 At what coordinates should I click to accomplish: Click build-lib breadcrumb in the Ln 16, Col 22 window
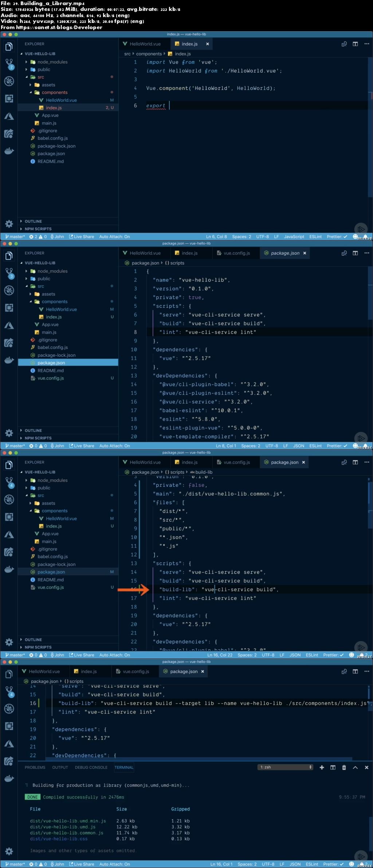pos(201,472)
